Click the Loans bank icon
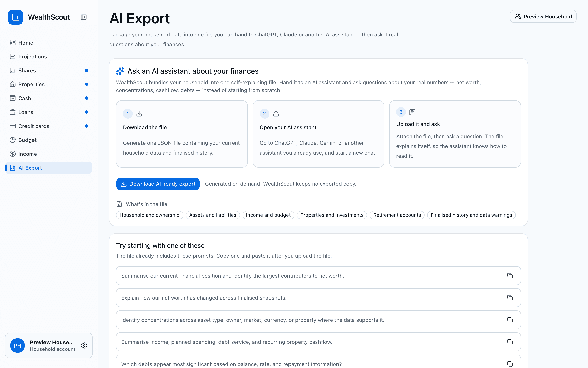This screenshot has height=368, width=588. 13,112
